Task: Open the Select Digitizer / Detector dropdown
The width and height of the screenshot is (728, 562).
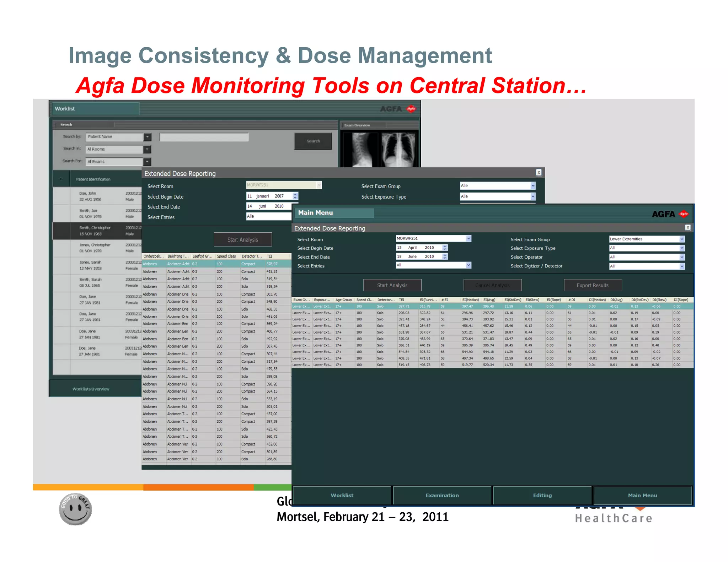Action: click(647, 266)
